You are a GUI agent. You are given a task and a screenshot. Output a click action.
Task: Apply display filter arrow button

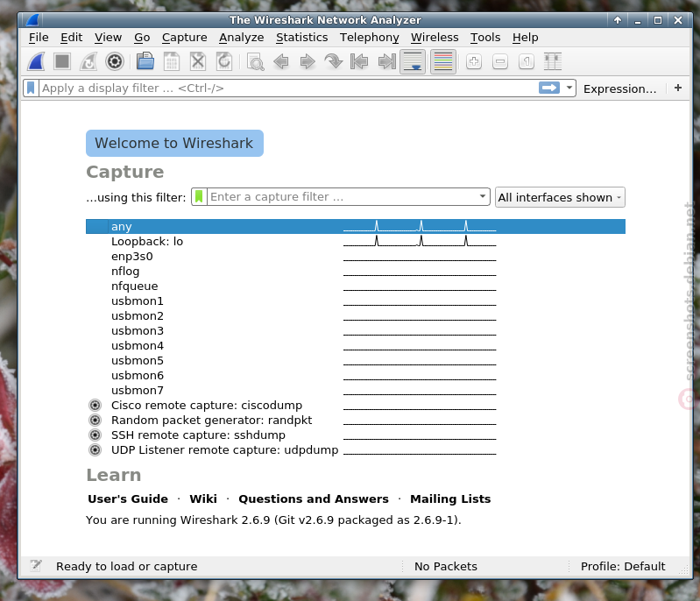(549, 88)
